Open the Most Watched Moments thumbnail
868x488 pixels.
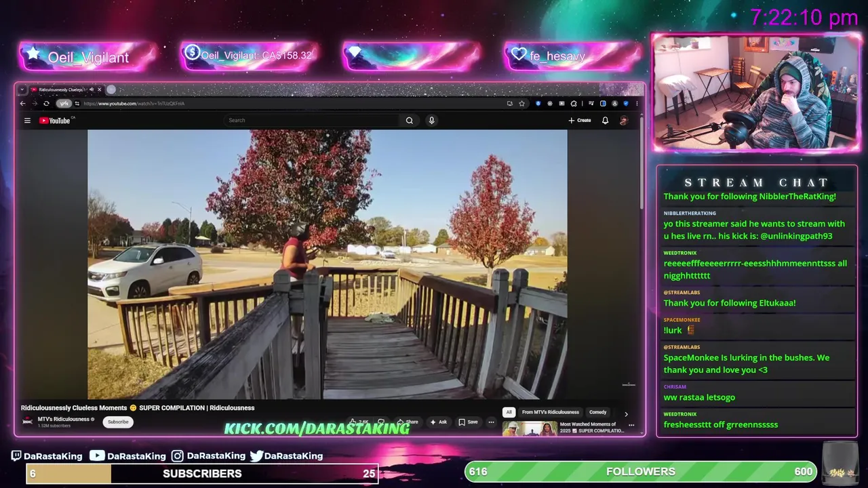click(x=530, y=428)
